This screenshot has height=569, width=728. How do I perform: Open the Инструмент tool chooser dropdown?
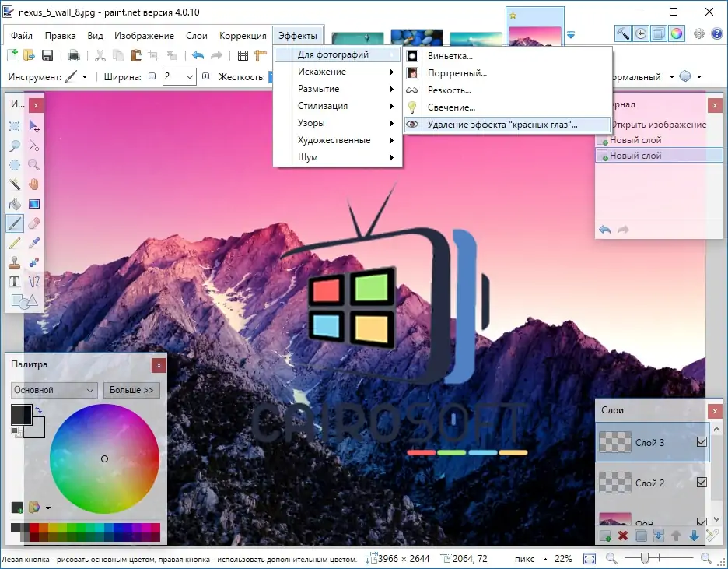pos(85,76)
